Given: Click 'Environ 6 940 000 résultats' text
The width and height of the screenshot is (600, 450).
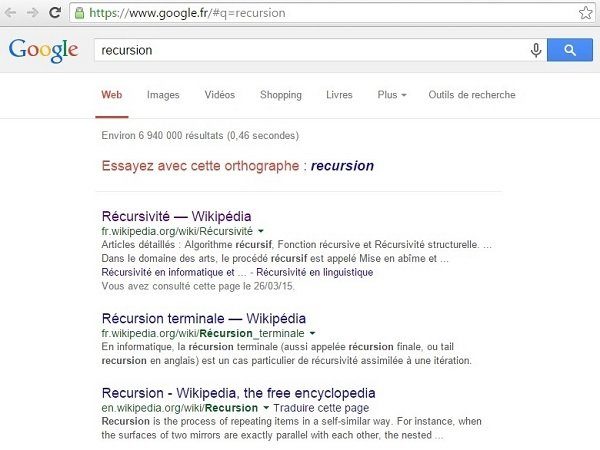Looking at the screenshot, I should [x=162, y=135].
